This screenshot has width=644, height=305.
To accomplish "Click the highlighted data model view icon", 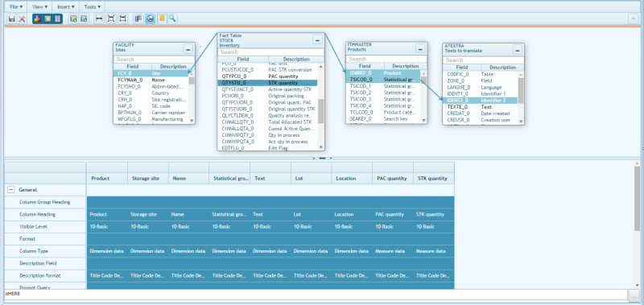I will coord(151,19).
